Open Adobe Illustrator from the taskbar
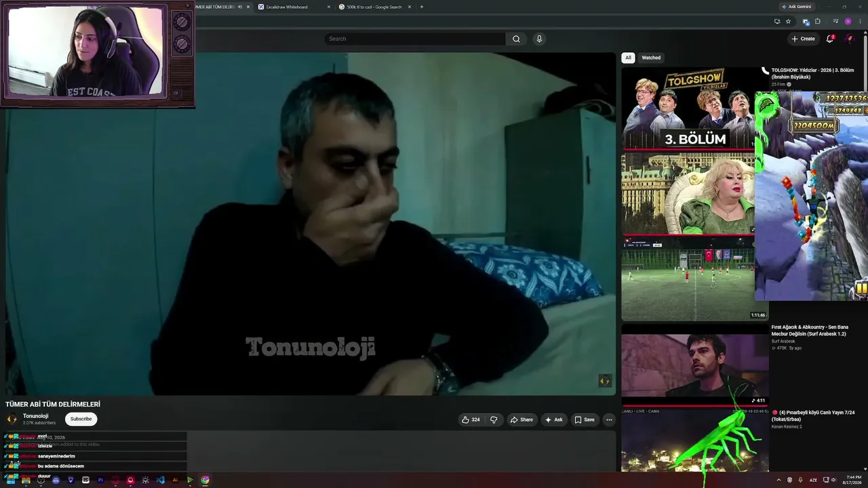The image size is (868, 488). (x=175, y=480)
